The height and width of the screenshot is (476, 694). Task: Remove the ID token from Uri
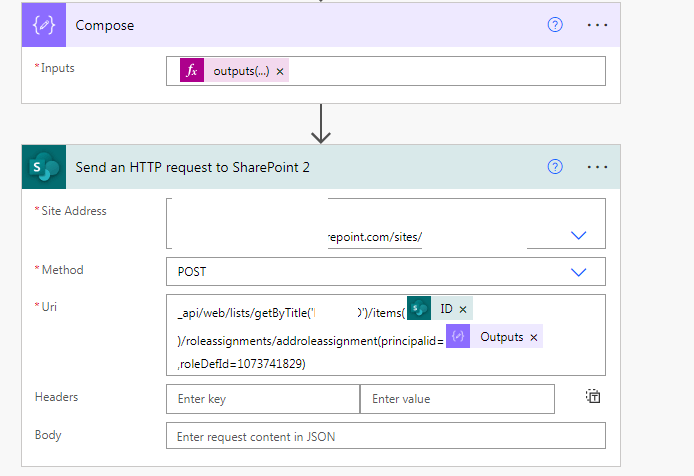[x=463, y=310]
